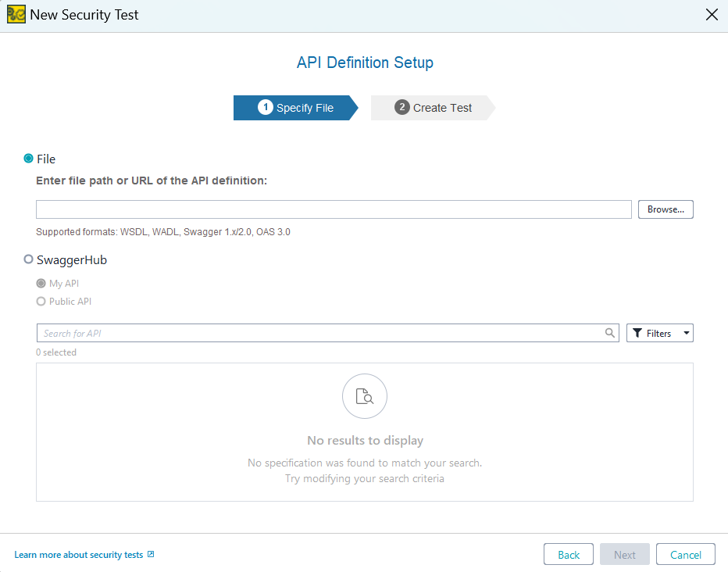Open the Learn more about security tests link
The image size is (728, 572).
click(x=78, y=554)
